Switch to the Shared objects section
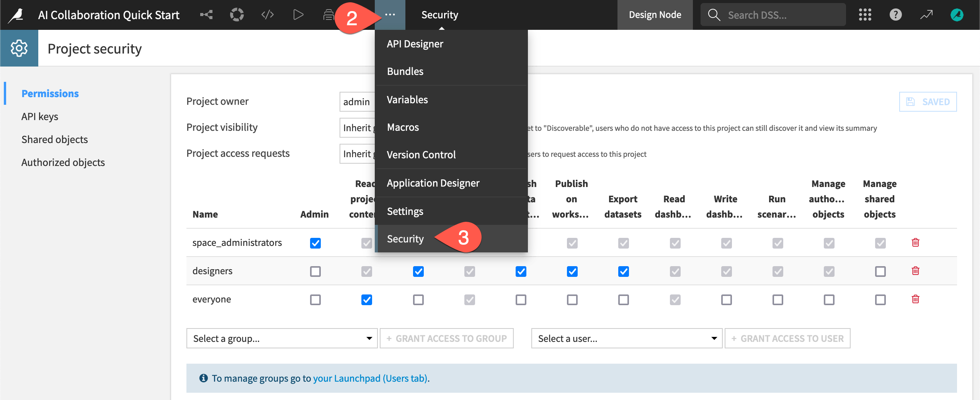Screen dimensions: 980x400 click(x=55, y=139)
